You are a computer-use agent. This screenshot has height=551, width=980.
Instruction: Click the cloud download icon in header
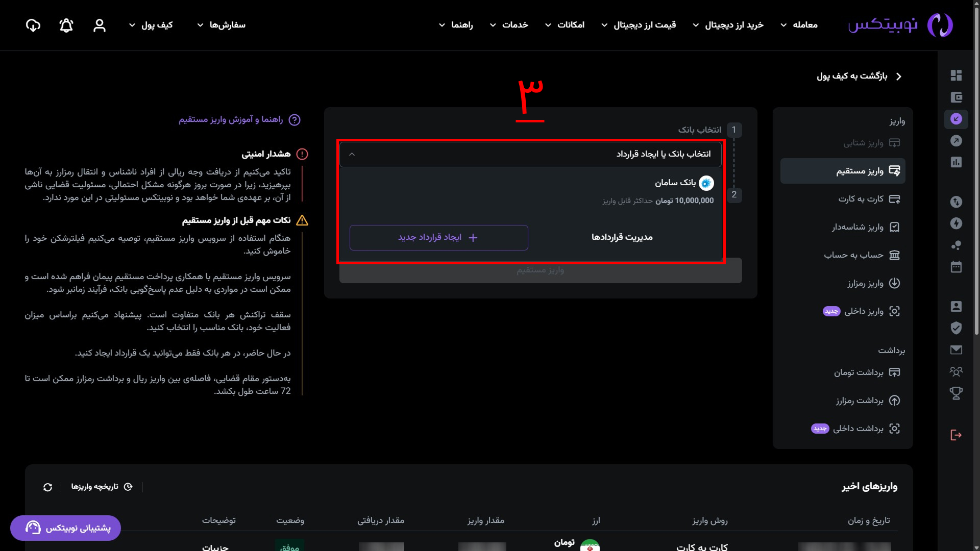tap(33, 26)
